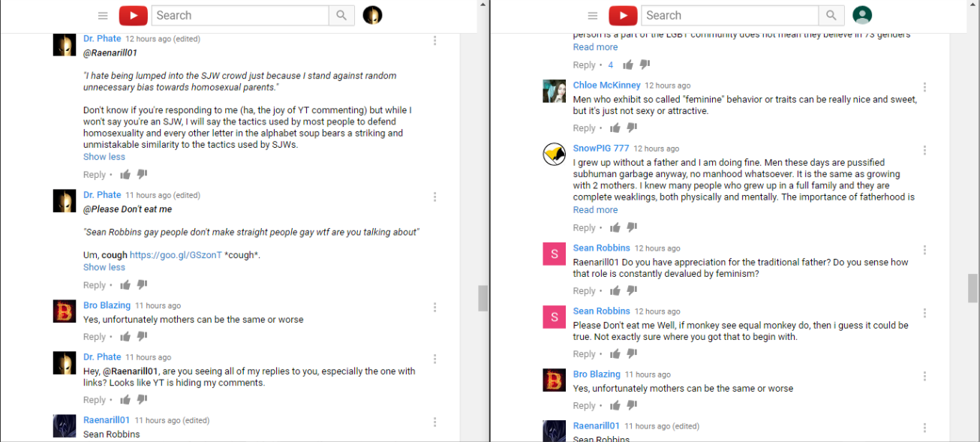Go to YouTube home via right window logo
The width and height of the screenshot is (980, 442).
click(x=623, y=16)
